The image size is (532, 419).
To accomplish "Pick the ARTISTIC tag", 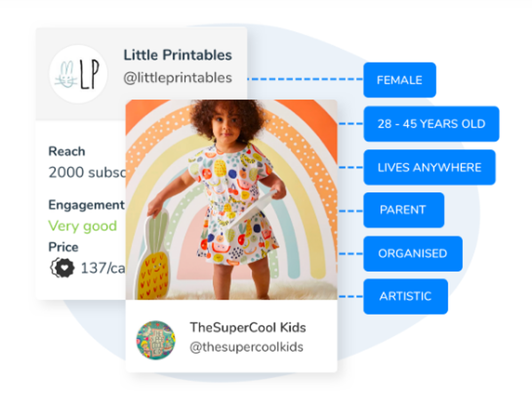I will 405,297.
